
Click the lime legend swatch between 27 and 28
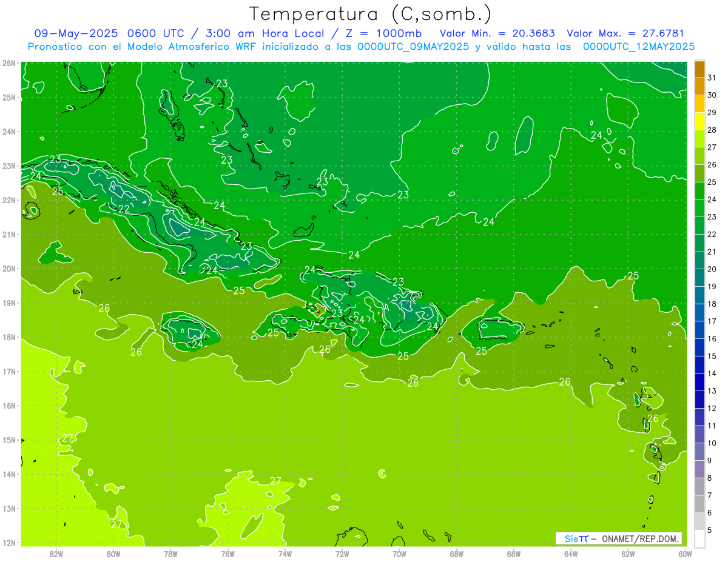pyautogui.click(x=699, y=139)
